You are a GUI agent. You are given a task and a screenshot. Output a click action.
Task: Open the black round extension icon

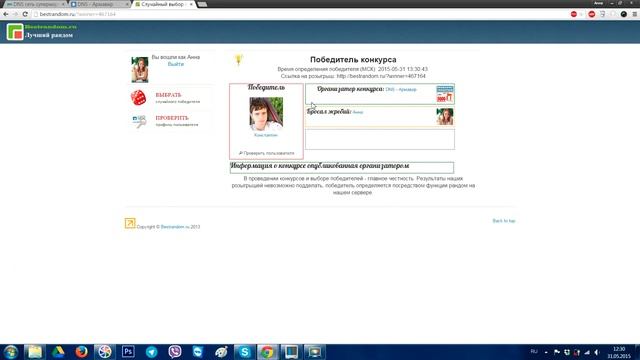624,14
